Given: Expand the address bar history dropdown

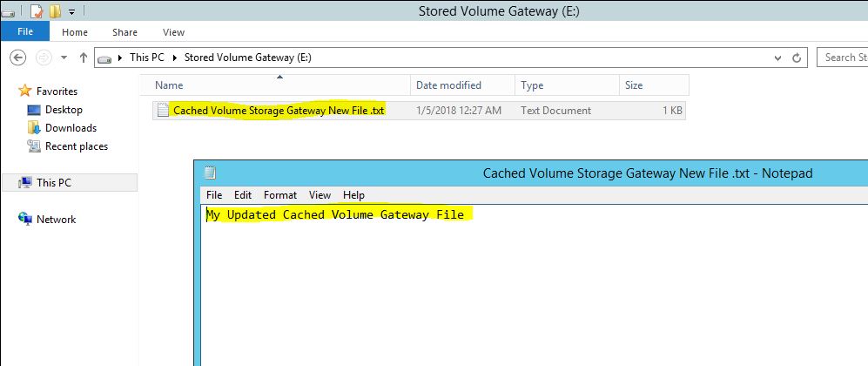Looking at the screenshot, I should pos(777,58).
